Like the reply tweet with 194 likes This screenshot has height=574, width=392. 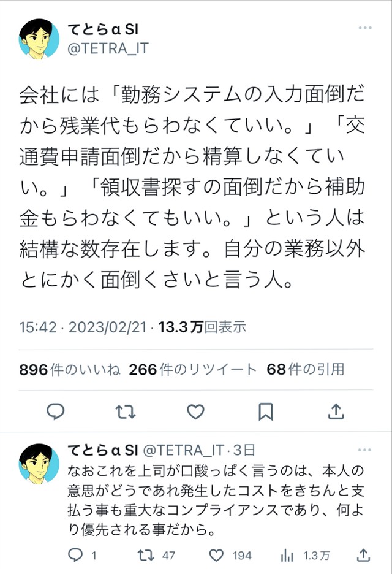click(x=216, y=555)
